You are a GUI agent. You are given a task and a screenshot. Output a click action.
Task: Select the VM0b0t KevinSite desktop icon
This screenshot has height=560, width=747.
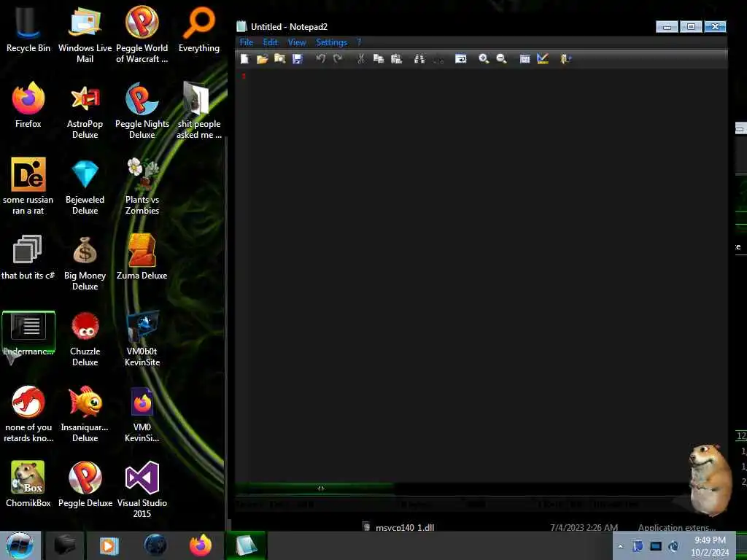pyautogui.click(x=142, y=338)
